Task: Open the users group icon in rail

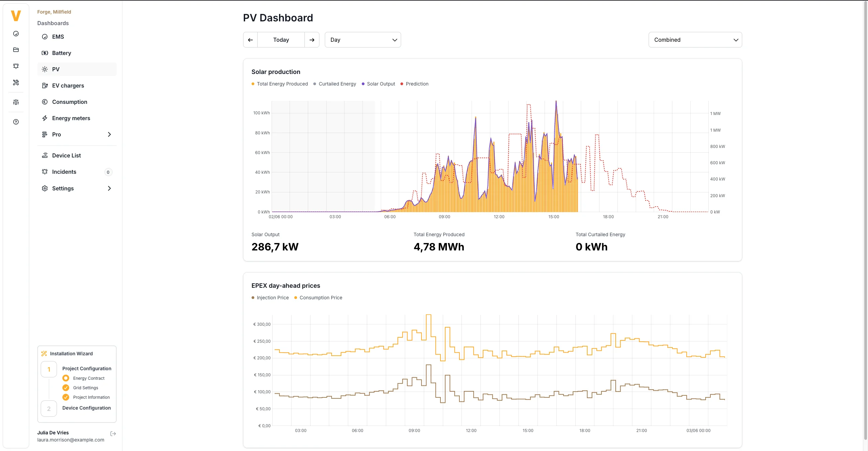Action: [16, 102]
